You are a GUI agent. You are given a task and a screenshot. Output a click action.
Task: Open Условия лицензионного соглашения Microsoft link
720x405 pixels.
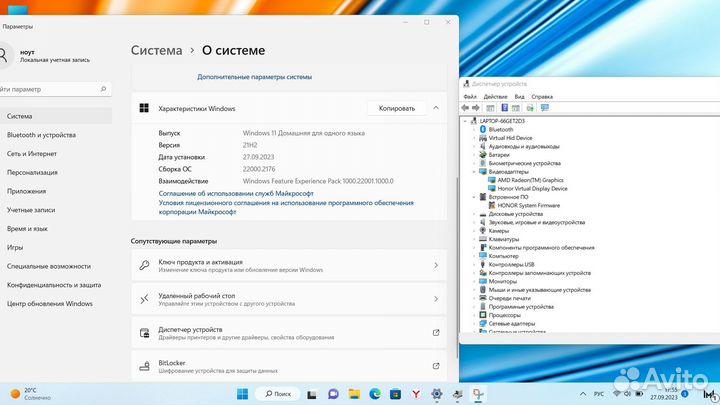[286, 207]
